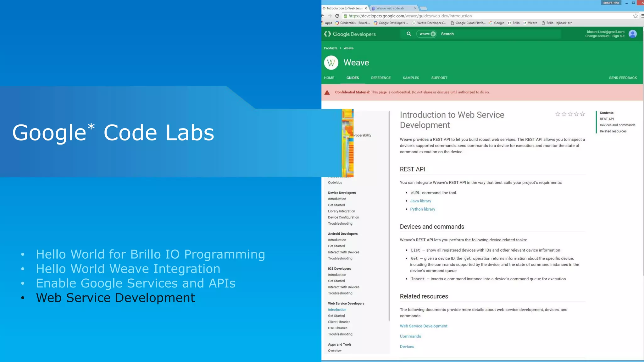The image size is (644, 362).
Task: Open the Web Service Development resource link
Action: [x=424, y=326]
